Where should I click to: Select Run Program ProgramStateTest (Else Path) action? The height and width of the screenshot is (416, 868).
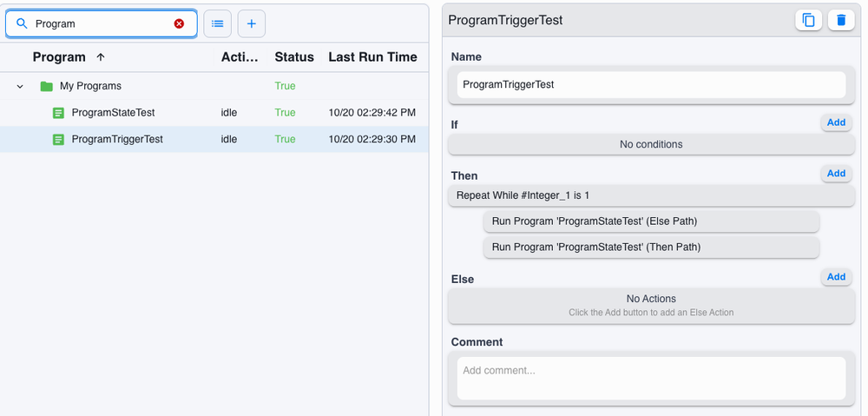tap(651, 221)
